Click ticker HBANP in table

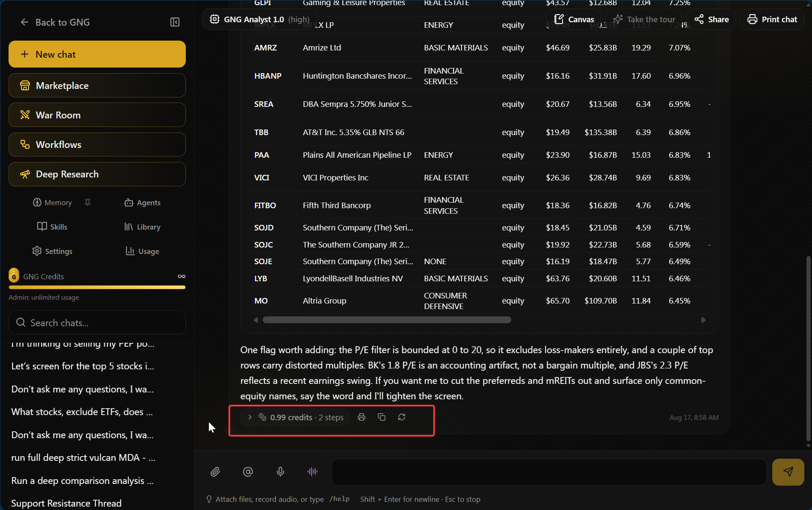click(268, 76)
